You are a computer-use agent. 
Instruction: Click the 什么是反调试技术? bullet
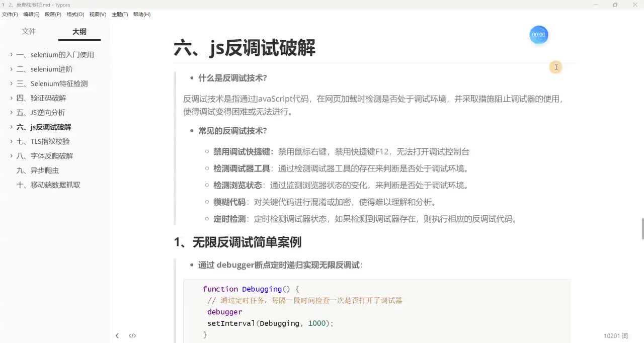pyautogui.click(x=232, y=78)
